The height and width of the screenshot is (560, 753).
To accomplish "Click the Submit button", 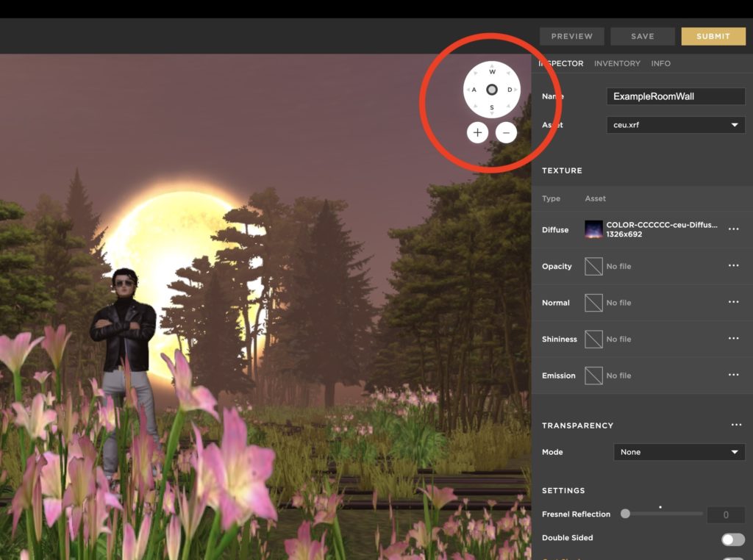I will (x=713, y=35).
